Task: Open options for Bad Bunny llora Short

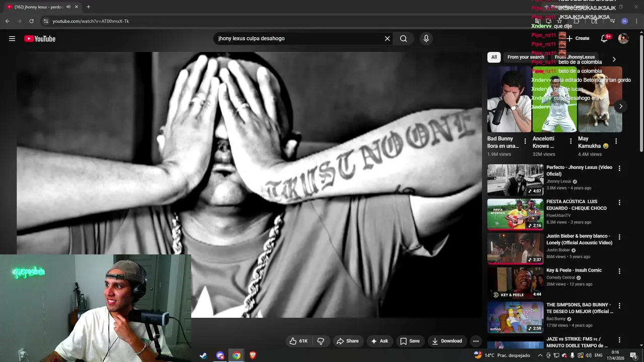Action: [x=525, y=141]
